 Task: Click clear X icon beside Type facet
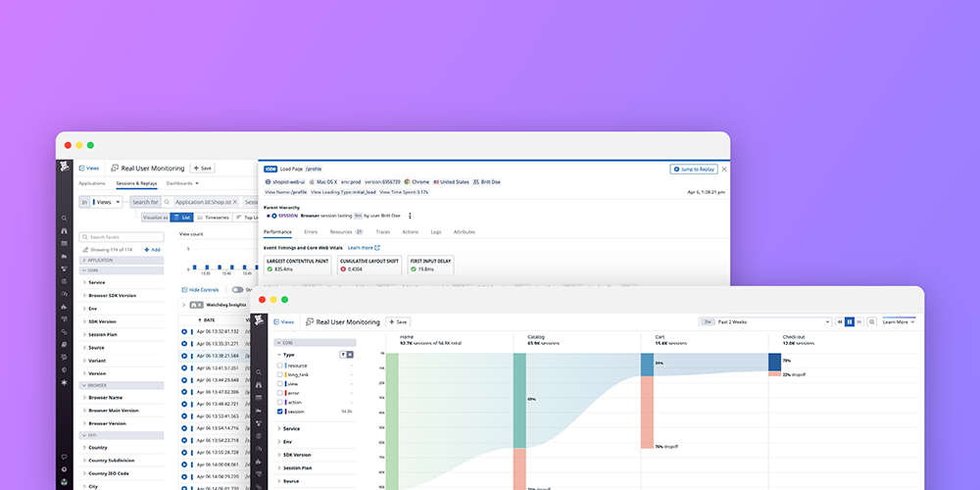[x=350, y=355]
